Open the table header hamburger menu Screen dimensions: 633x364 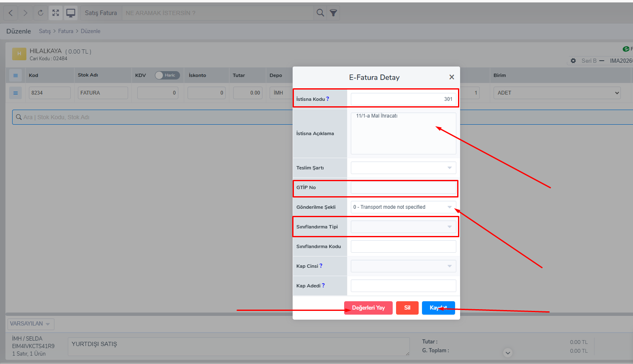(x=15, y=75)
